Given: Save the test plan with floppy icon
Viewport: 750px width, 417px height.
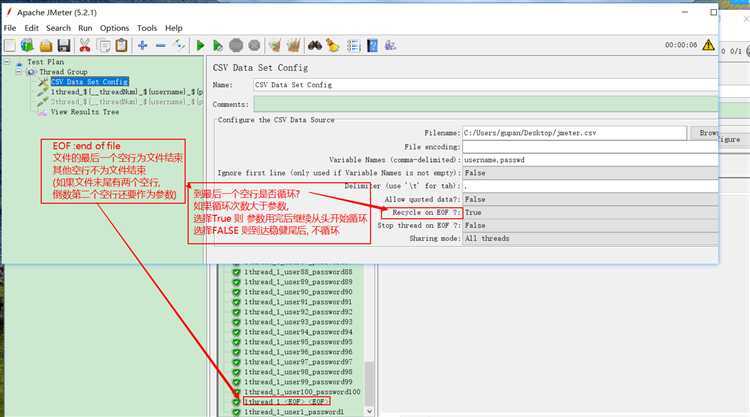Looking at the screenshot, I should (64, 46).
